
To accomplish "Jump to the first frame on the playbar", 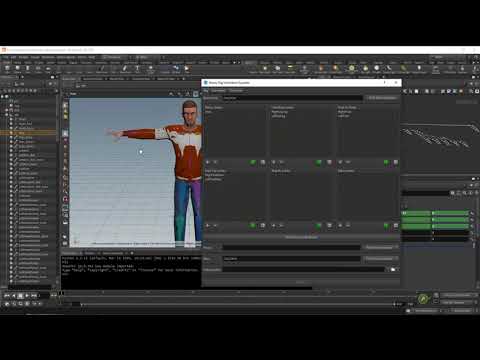I will pyautogui.click(x=7, y=295).
